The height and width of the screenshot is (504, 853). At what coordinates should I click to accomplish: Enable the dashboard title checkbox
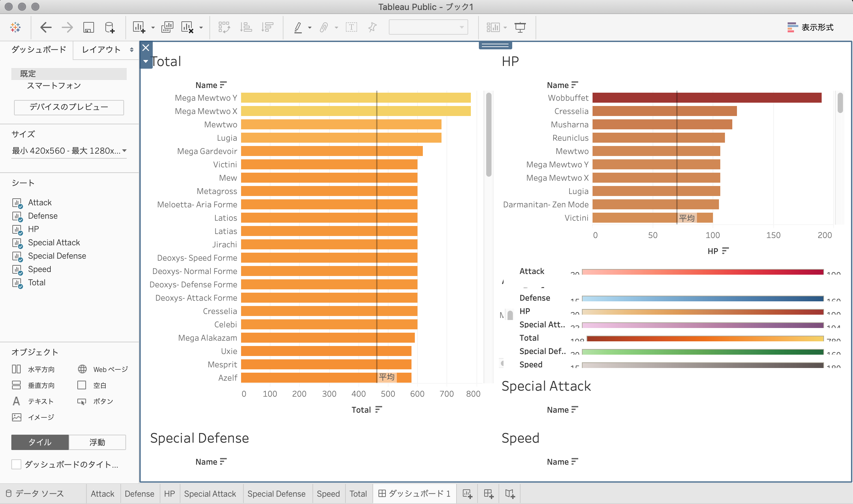pyautogui.click(x=16, y=464)
